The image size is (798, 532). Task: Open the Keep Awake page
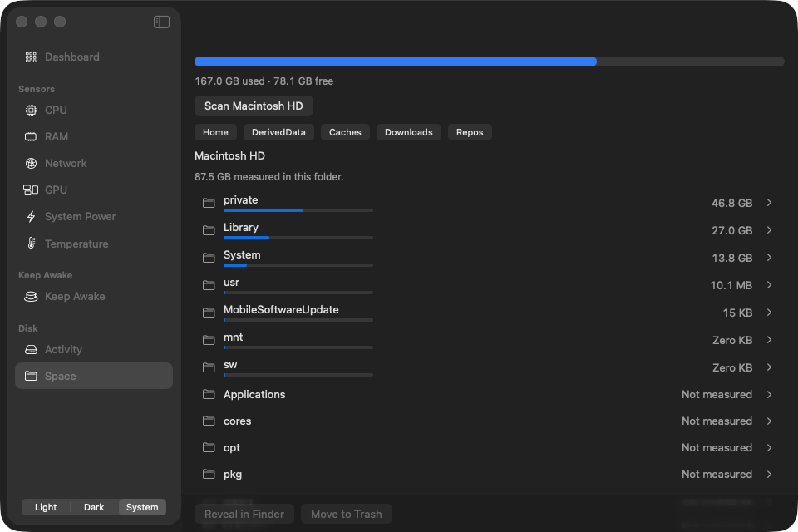pos(94,296)
